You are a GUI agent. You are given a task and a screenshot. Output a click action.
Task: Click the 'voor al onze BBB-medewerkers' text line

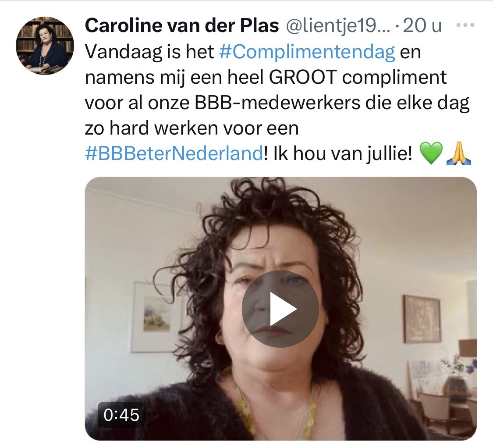pos(222,103)
